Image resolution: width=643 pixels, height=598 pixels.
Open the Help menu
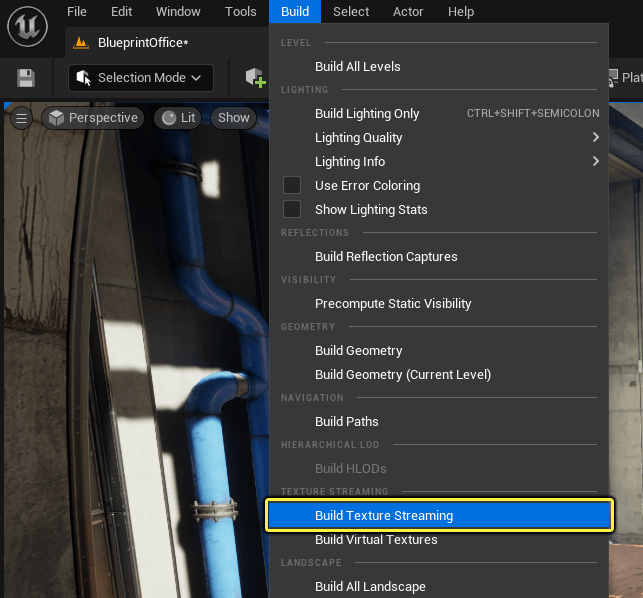point(461,11)
